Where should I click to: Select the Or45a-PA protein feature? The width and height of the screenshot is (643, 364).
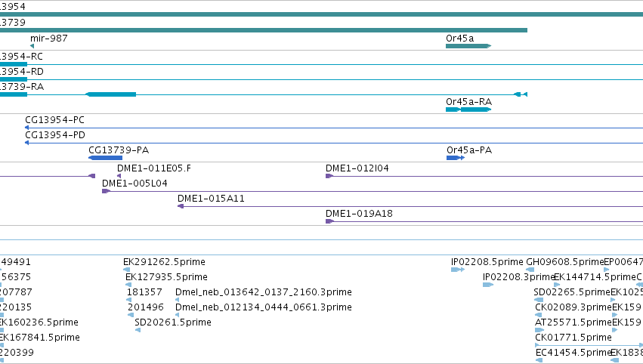455,158
